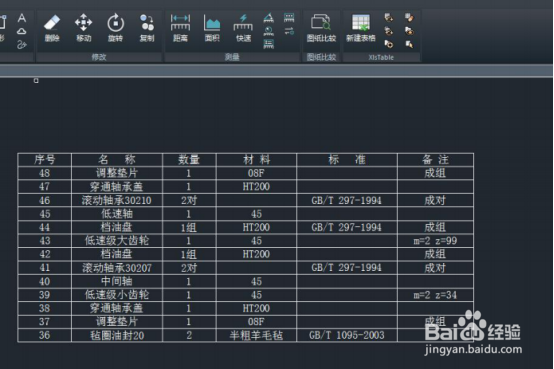
Task: Click the 毡圈油封20 name cell
Action: coord(117,335)
